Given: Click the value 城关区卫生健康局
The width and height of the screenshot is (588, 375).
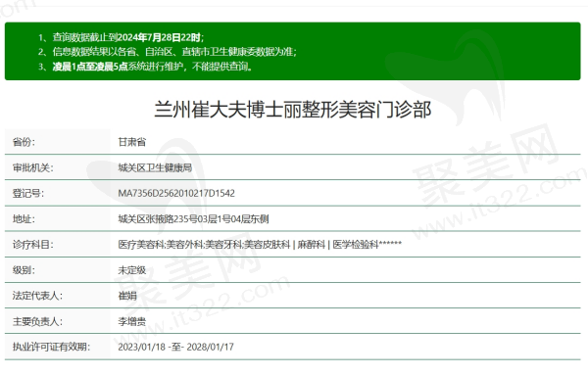Looking at the screenshot, I should (155, 167).
